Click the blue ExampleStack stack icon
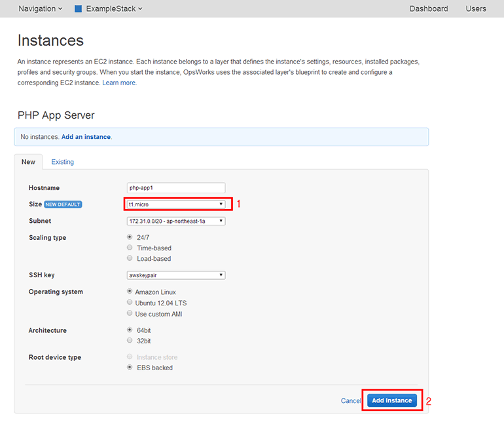 point(79,9)
